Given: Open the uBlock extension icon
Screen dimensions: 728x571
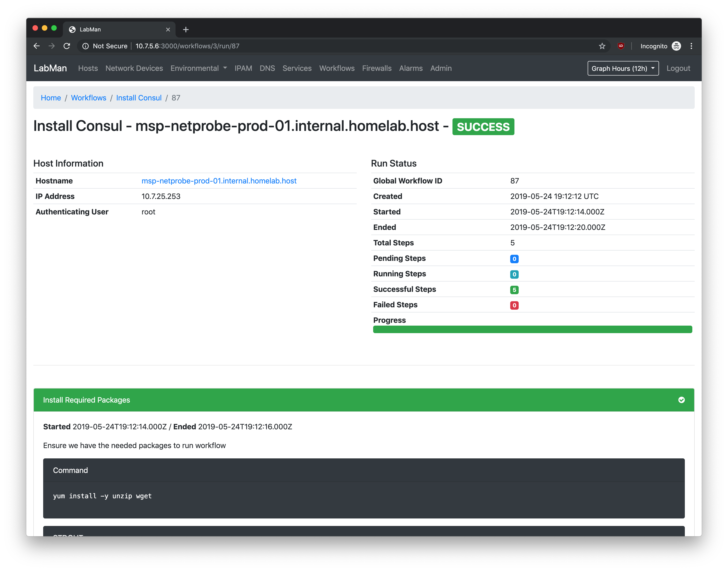Looking at the screenshot, I should click(621, 46).
